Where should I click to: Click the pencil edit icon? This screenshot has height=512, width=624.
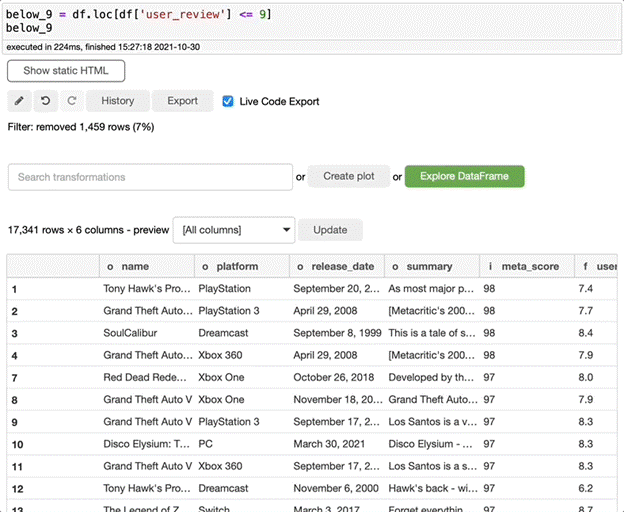tap(20, 101)
